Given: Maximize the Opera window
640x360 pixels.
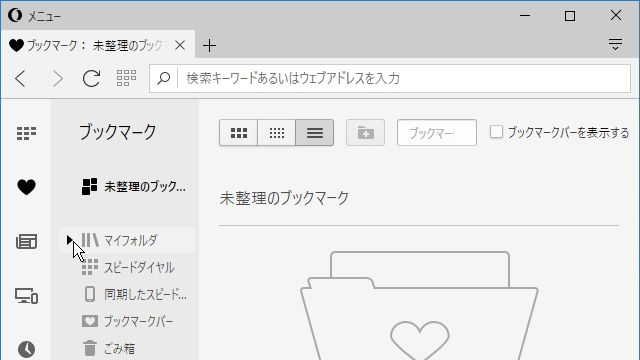Looking at the screenshot, I should [570, 16].
